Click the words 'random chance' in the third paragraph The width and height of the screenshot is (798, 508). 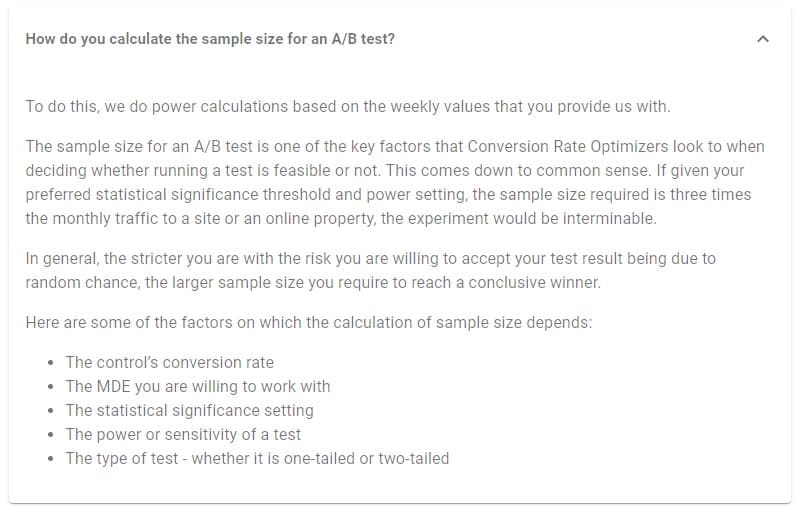tap(73, 283)
